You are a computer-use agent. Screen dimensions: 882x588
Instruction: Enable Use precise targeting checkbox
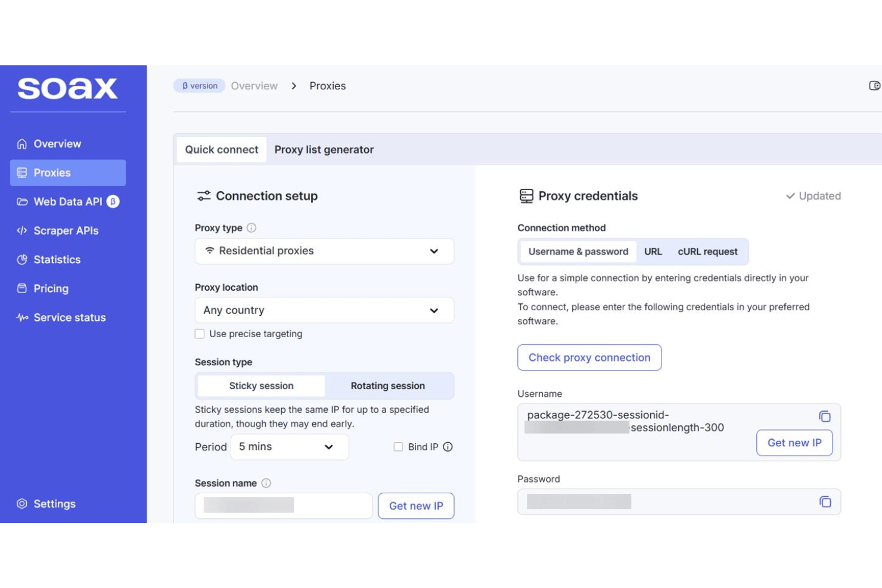200,334
